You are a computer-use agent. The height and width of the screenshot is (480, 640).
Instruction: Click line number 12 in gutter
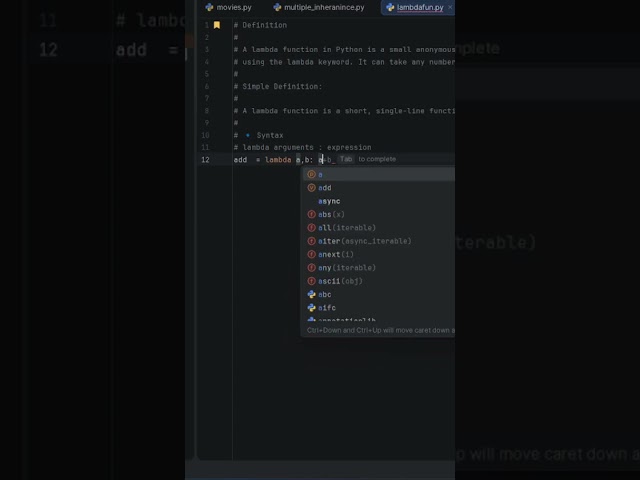(x=205, y=160)
